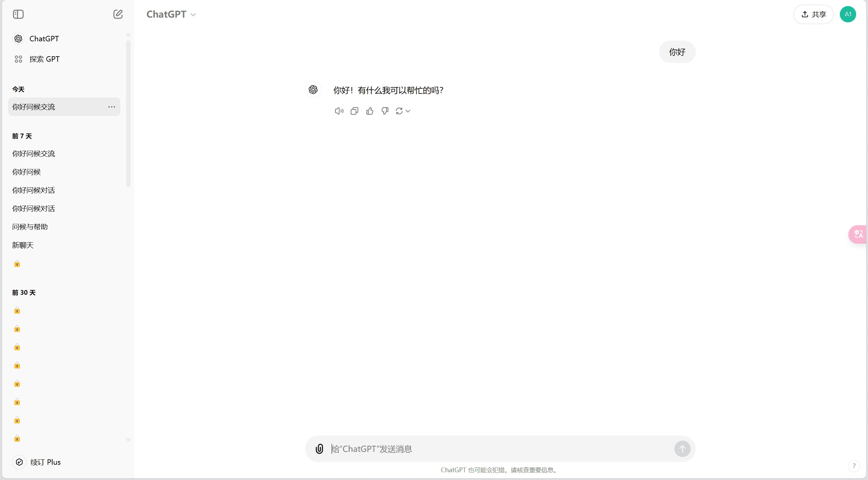Click the sidebar scroll down arrow

[128, 440]
